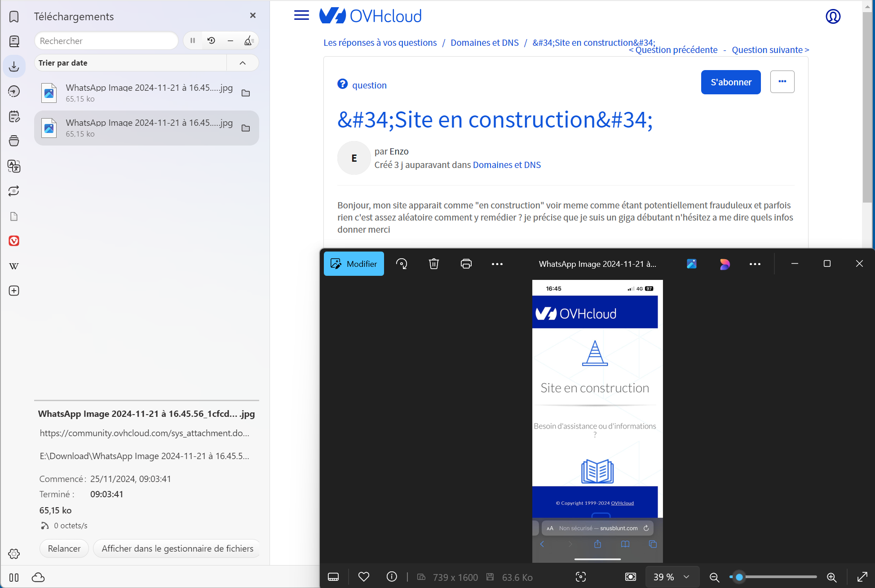Open the Wikipedia web panel

tap(14, 266)
